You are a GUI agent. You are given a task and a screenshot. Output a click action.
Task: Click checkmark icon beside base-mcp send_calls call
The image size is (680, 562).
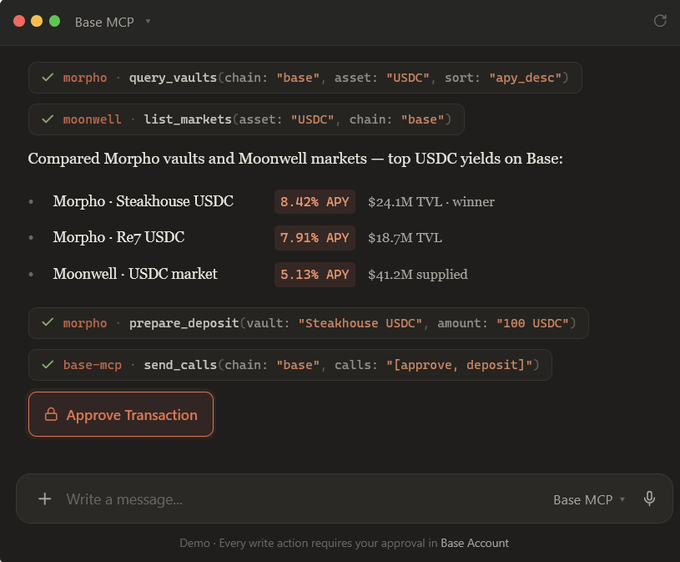[x=48, y=364]
